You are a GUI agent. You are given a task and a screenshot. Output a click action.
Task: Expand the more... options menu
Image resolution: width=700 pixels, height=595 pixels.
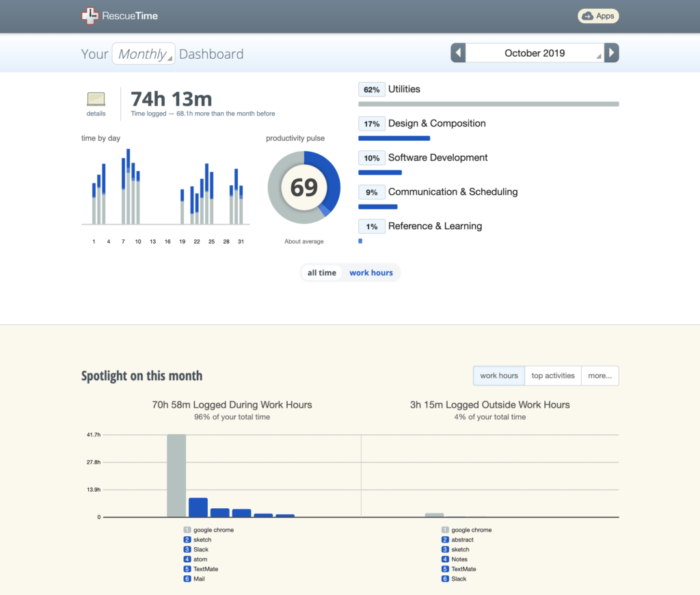pyautogui.click(x=600, y=375)
